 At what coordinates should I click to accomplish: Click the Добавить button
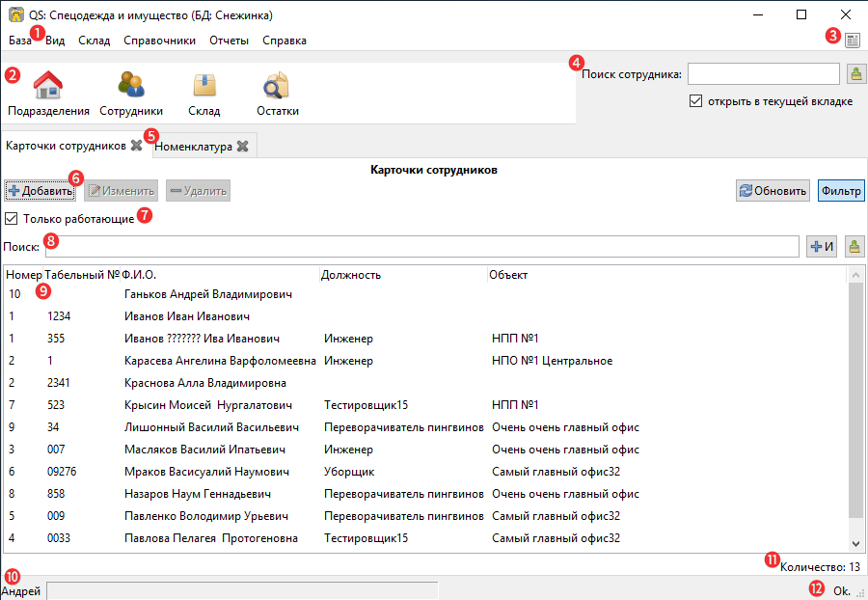click(x=41, y=191)
